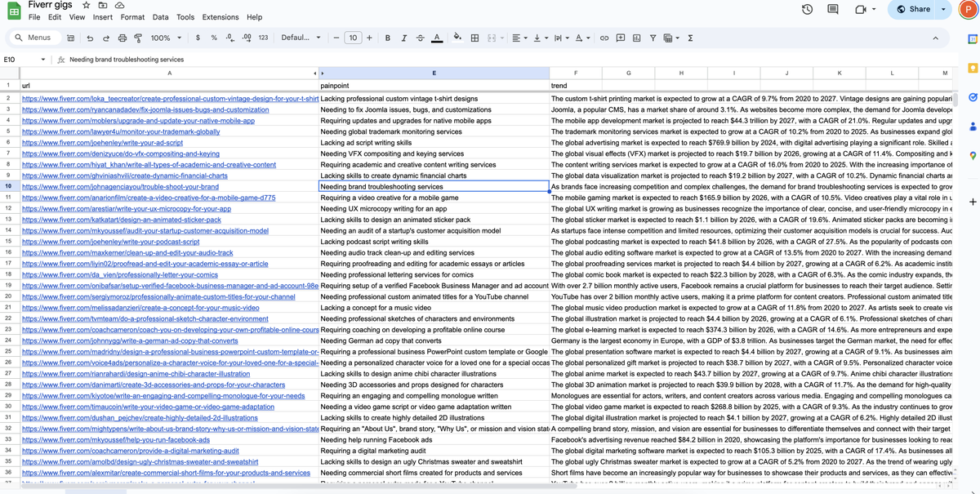Click the Create a filter icon

[653, 38]
